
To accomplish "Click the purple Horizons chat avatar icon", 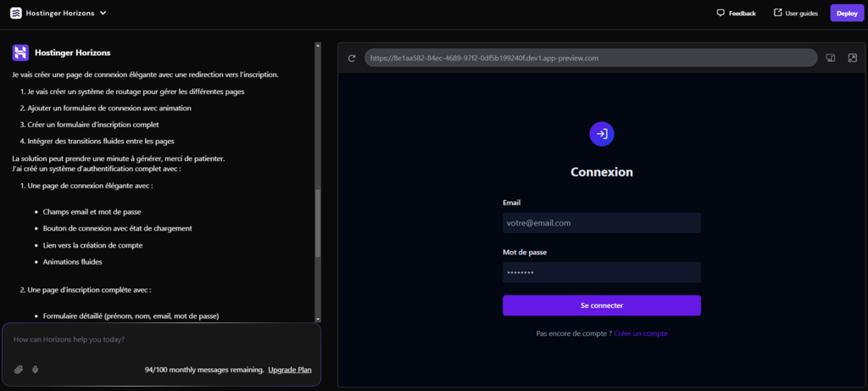I will click(20, 53).
